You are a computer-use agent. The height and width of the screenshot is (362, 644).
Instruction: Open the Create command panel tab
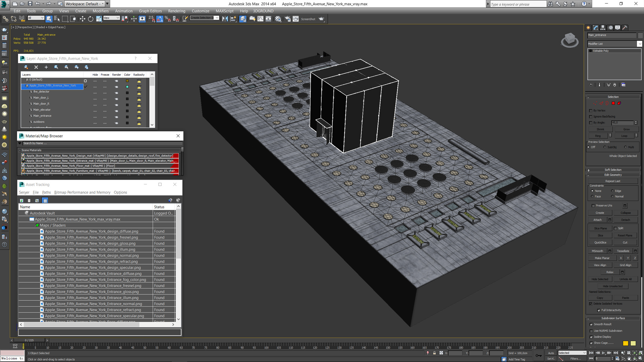coord(588,28)
